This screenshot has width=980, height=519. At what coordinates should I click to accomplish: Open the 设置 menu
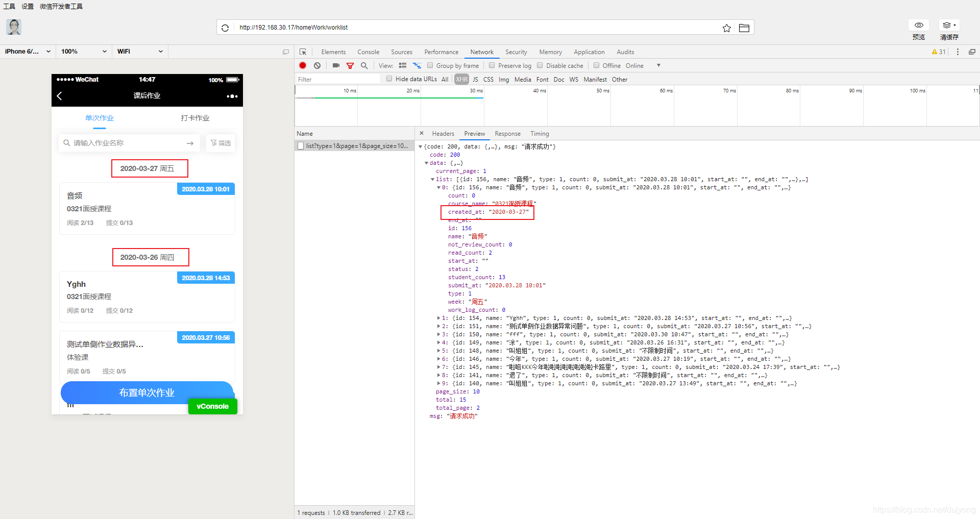[x=28, y=7]
